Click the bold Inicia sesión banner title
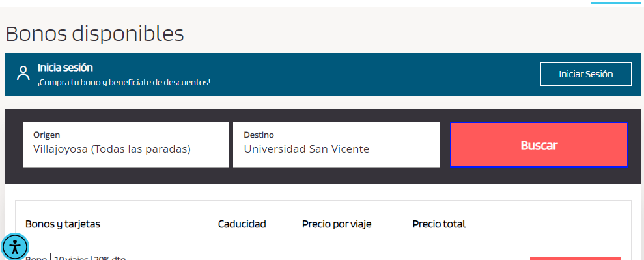This screenshot has width=644, height=260. pos(65,68)
